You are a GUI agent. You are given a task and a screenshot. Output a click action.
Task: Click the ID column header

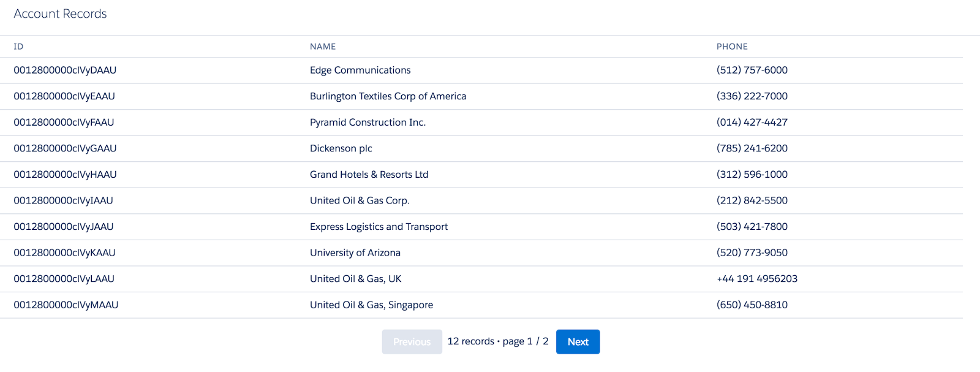18,47
